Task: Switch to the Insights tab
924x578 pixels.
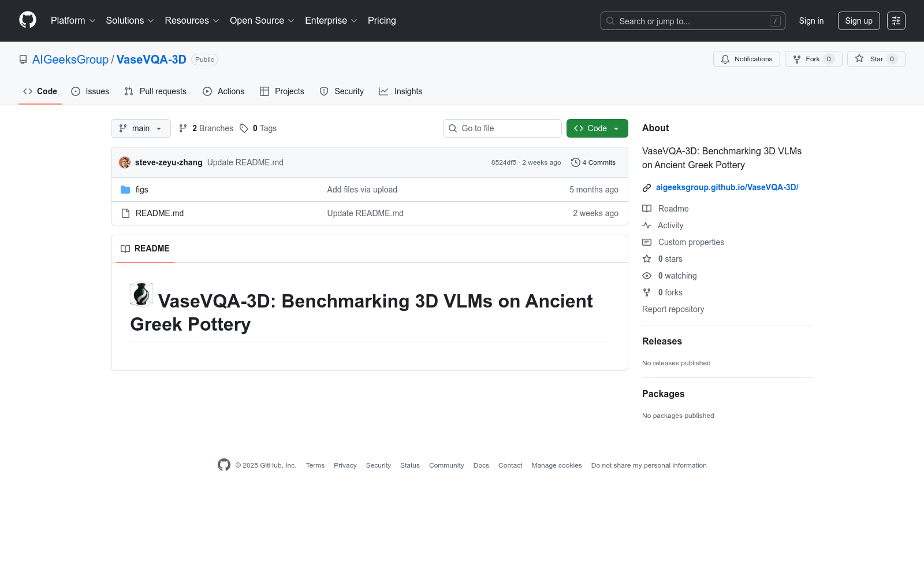Action: 400,91
